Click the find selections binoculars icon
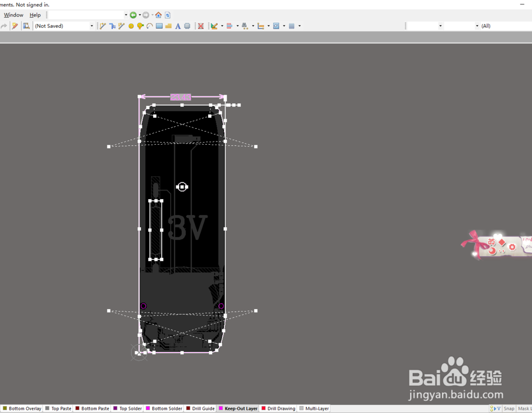The height and width of the screenshot is (413, 532). [245, 26]
